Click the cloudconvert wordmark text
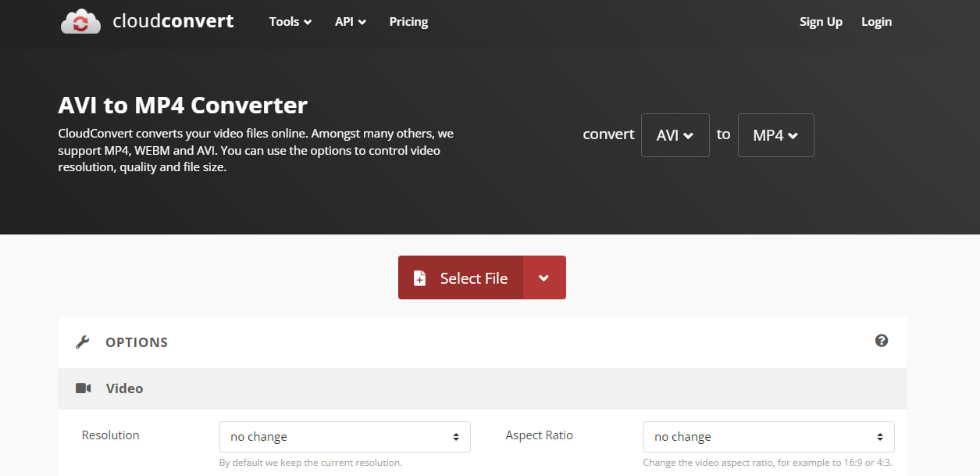Viewport: 980px width, 476px height. point(173,21)
